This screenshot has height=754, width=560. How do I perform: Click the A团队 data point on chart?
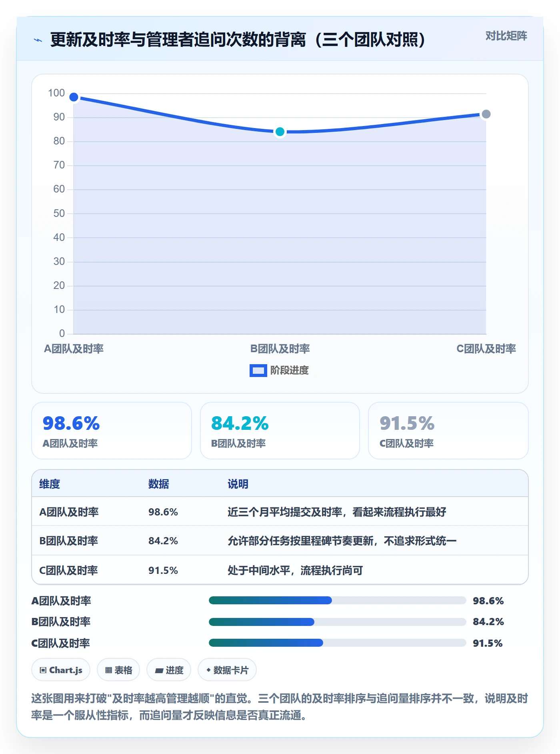pos(74,97)
